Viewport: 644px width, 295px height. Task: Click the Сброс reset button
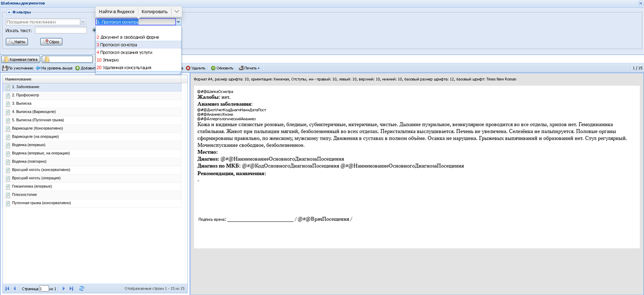point(52,41)
